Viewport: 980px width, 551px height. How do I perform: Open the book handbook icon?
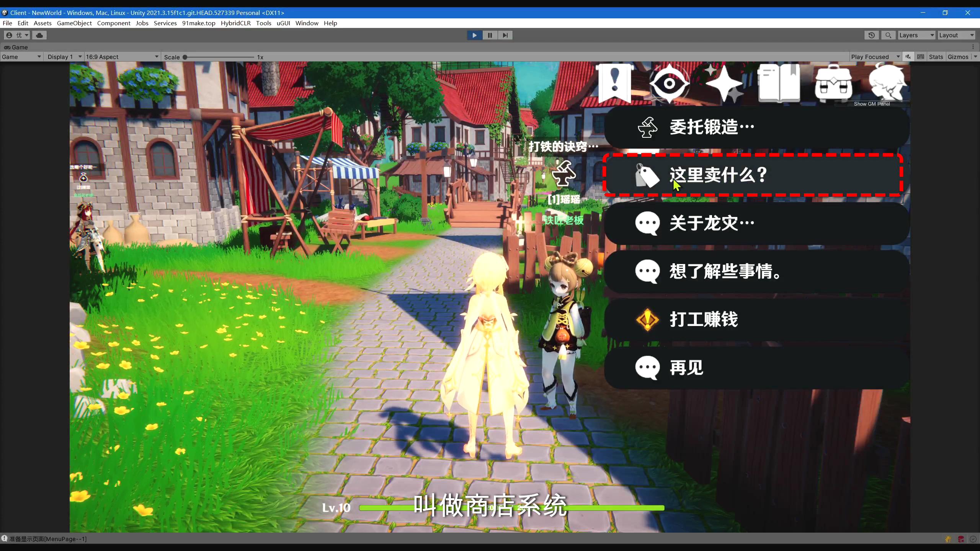point(779,83)
